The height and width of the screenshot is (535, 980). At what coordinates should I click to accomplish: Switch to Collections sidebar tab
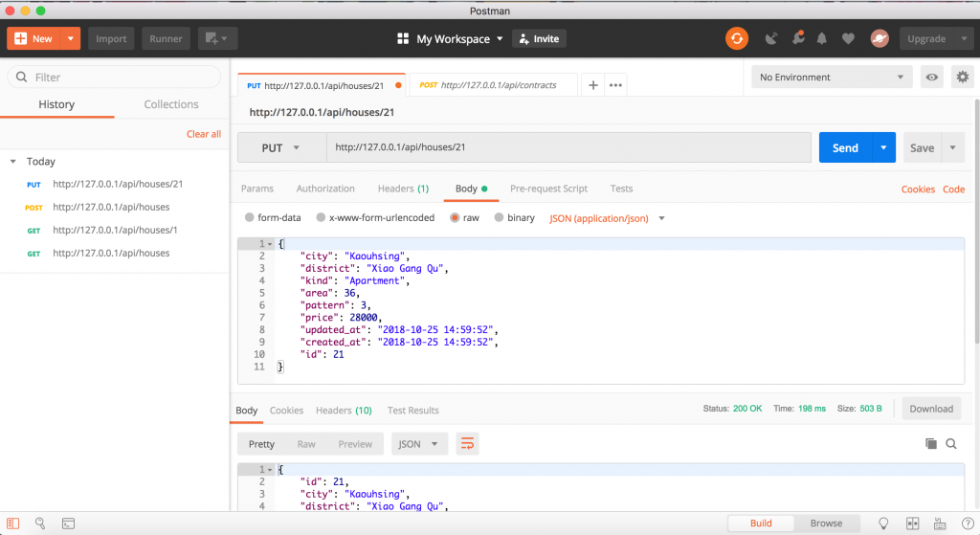(171, 104)
